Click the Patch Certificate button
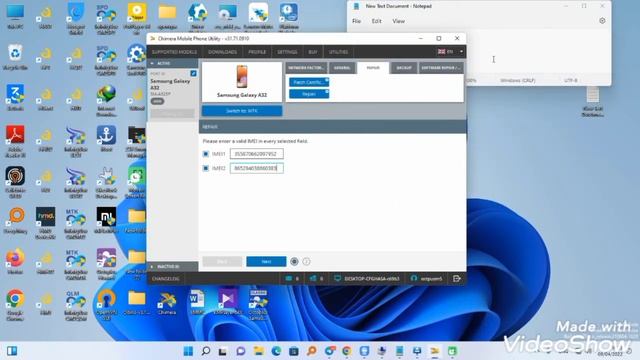This screenshot has width=640, height=360. pos(309,82)
